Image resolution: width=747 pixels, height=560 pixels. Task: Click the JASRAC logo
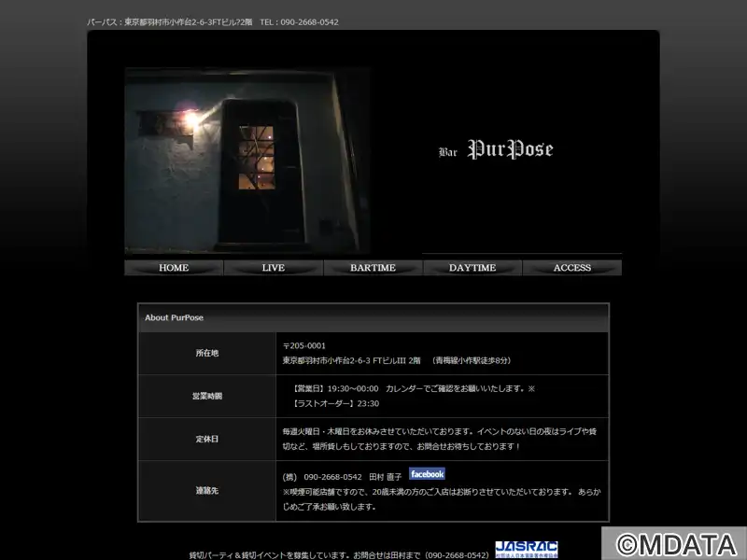click(x=527, y=550)
